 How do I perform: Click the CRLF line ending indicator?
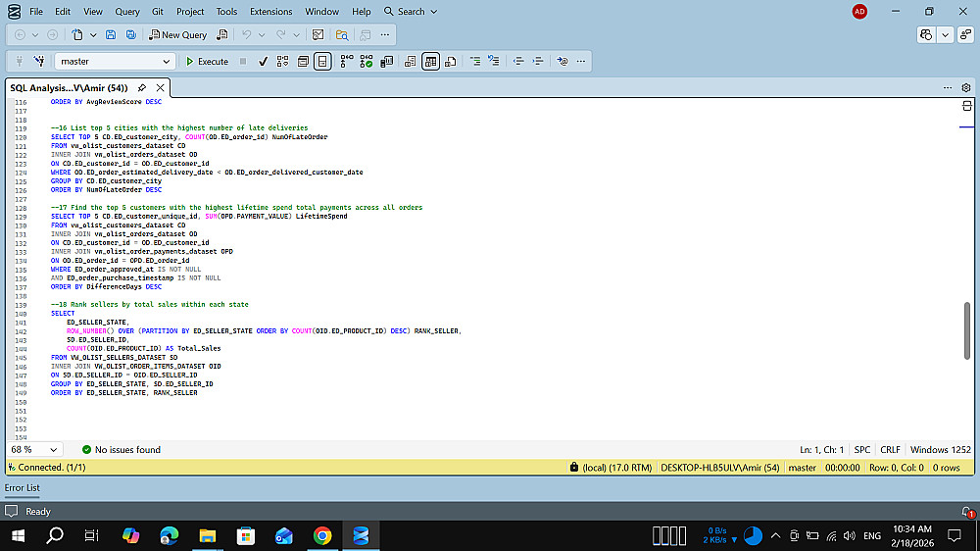890,450
